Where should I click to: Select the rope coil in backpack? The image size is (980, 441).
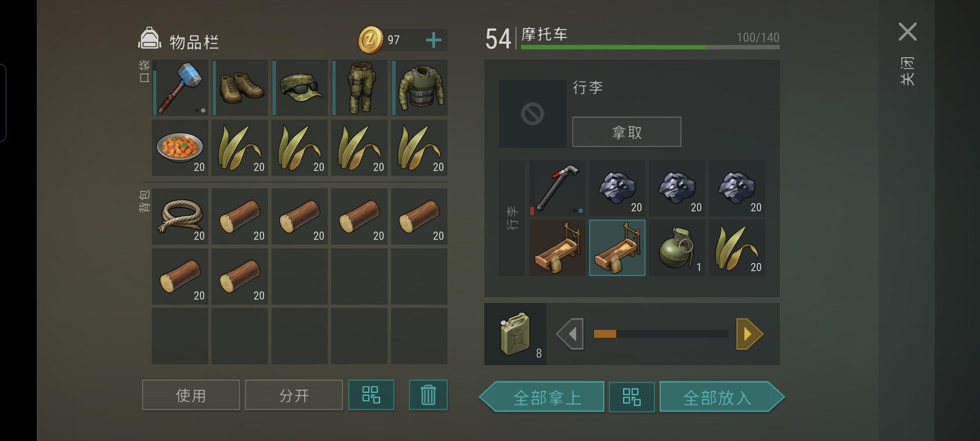pyautogui.click(x=180, y=216)
